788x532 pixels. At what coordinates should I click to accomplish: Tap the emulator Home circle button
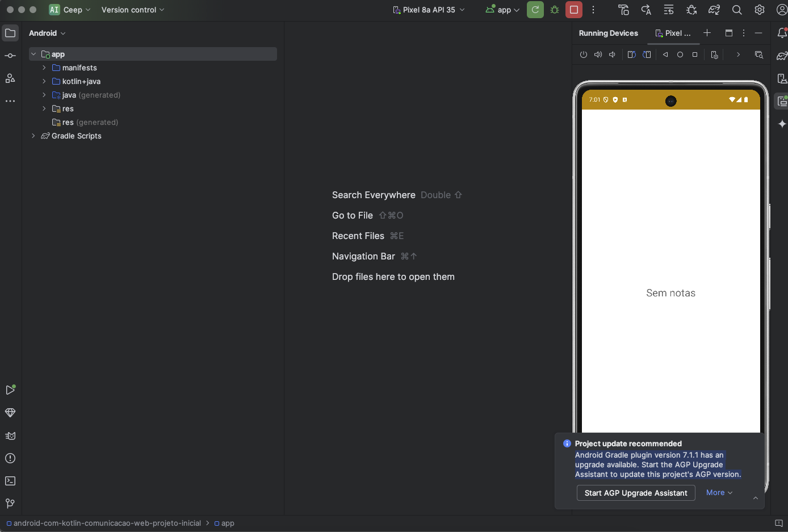coord(680,55)
